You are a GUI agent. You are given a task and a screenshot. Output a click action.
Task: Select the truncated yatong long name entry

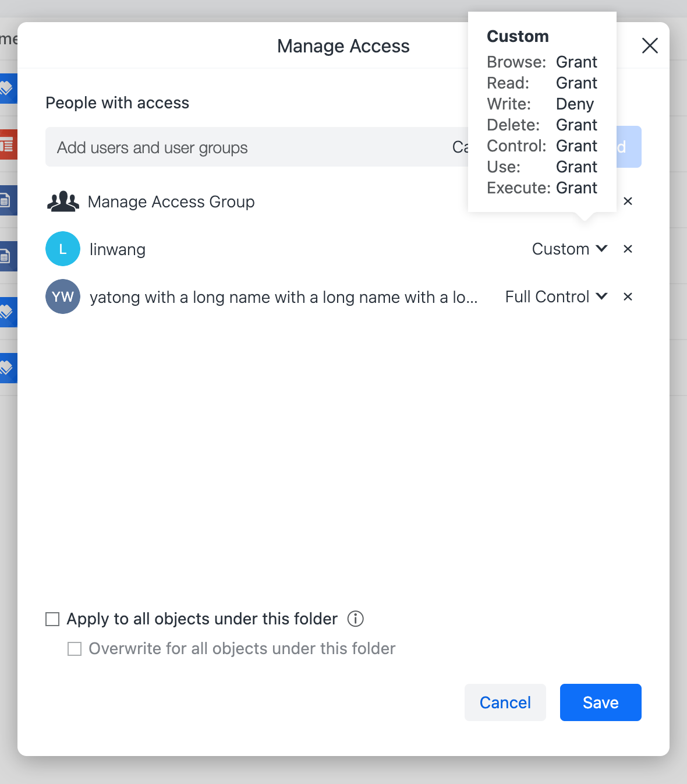(284, 297)
